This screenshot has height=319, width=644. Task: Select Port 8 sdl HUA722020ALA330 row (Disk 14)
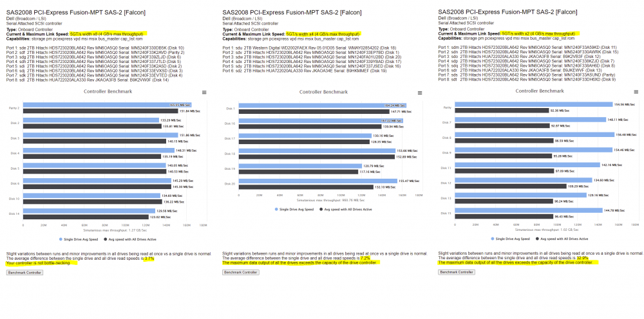click(88, 80)
